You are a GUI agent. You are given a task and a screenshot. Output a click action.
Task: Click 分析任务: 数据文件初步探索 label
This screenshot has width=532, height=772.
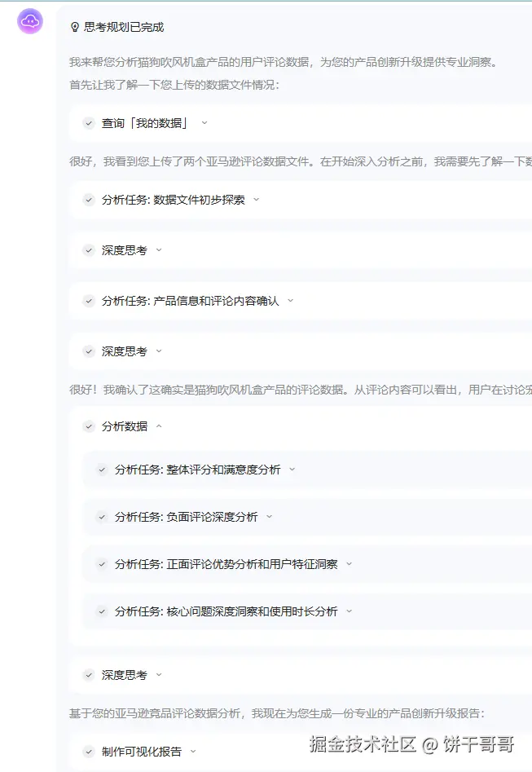pyautogui.click(x=174, y=200)
